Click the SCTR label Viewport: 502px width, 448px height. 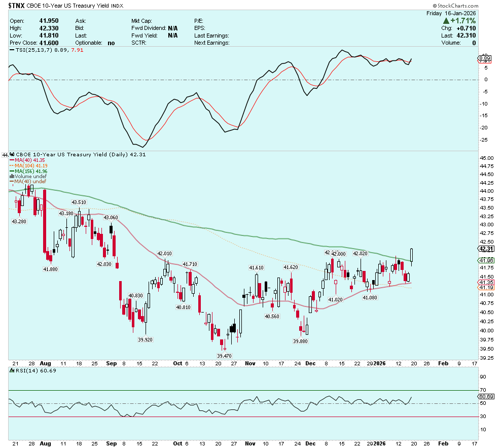point(138,43)
